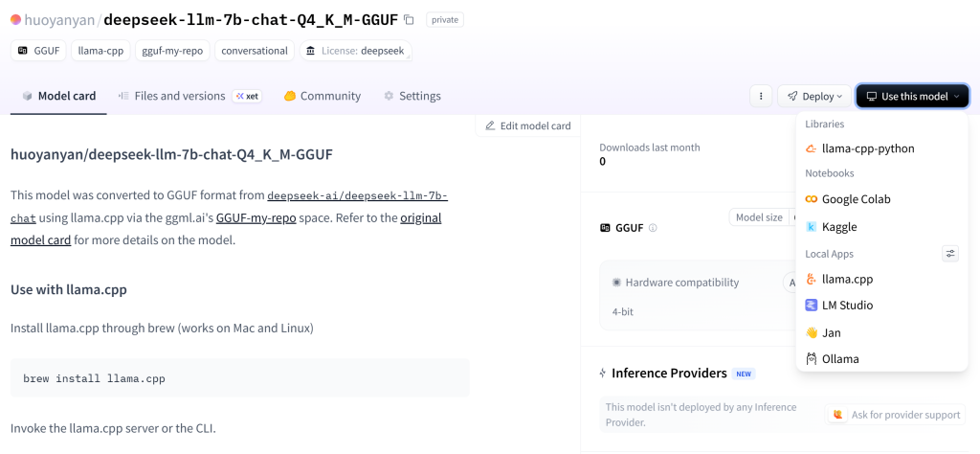Collapse the Use this model dropdown

pos(912,97)
